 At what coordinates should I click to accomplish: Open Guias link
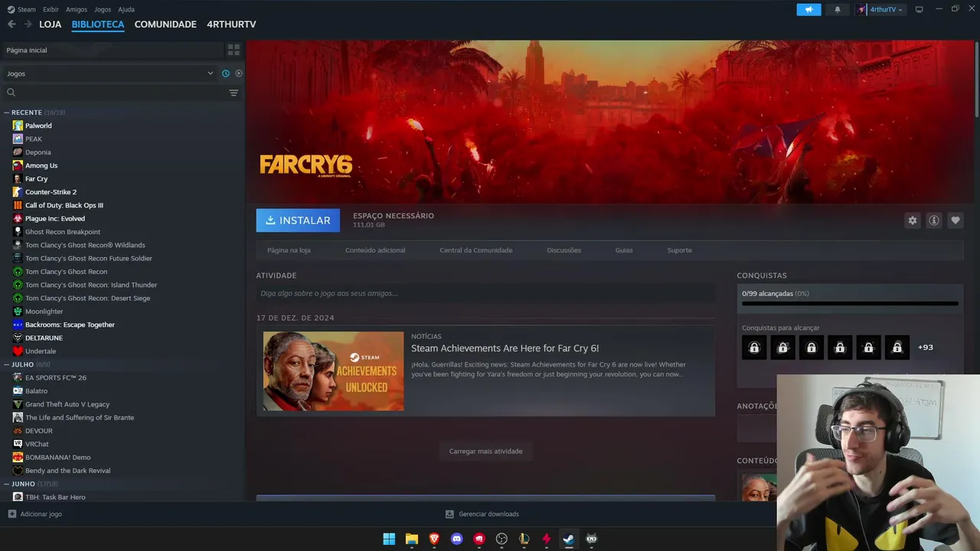(x=624, y=250)
